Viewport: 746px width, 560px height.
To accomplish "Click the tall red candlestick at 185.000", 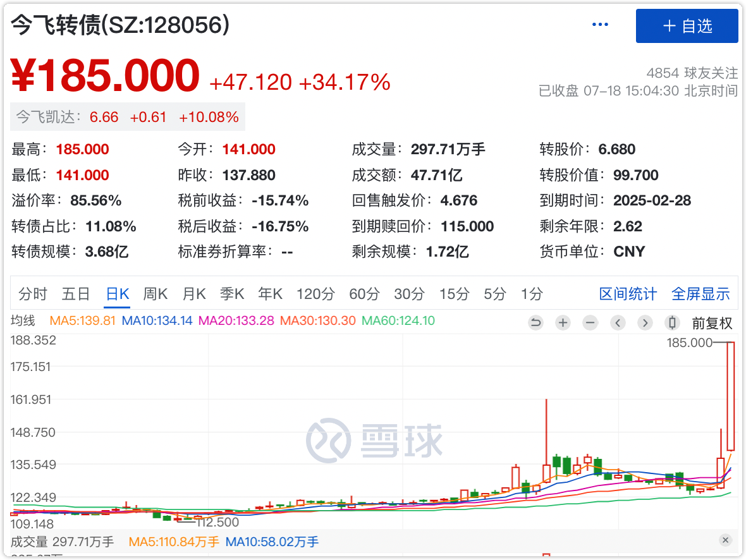I will point(731,396).
